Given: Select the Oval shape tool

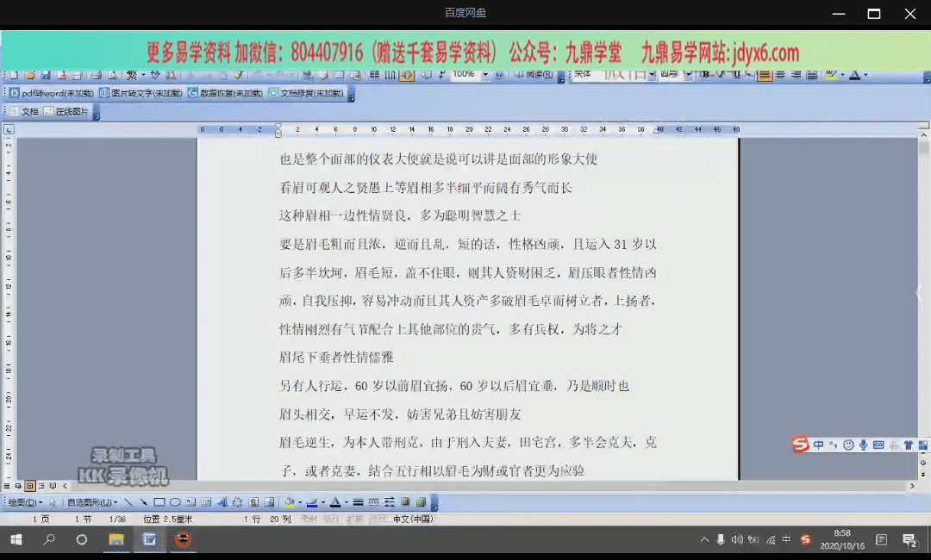Looking at the screenshot, I should pos(175,502).
